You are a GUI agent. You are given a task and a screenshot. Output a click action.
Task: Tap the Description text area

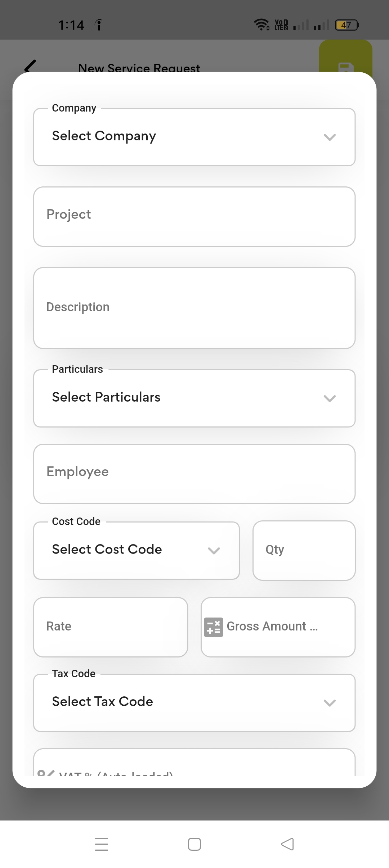pyautogui.click(x=194, y=308)
